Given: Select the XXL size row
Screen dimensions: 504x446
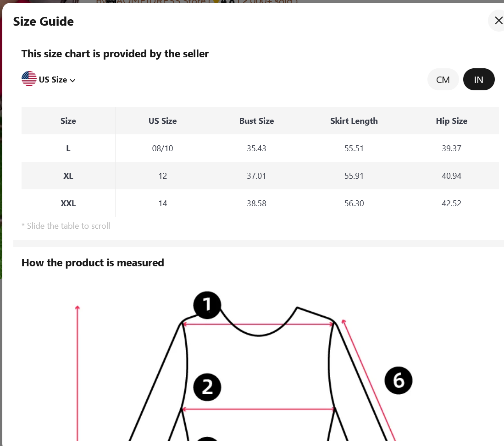Looking at the screenshot, I should [260, 203].
